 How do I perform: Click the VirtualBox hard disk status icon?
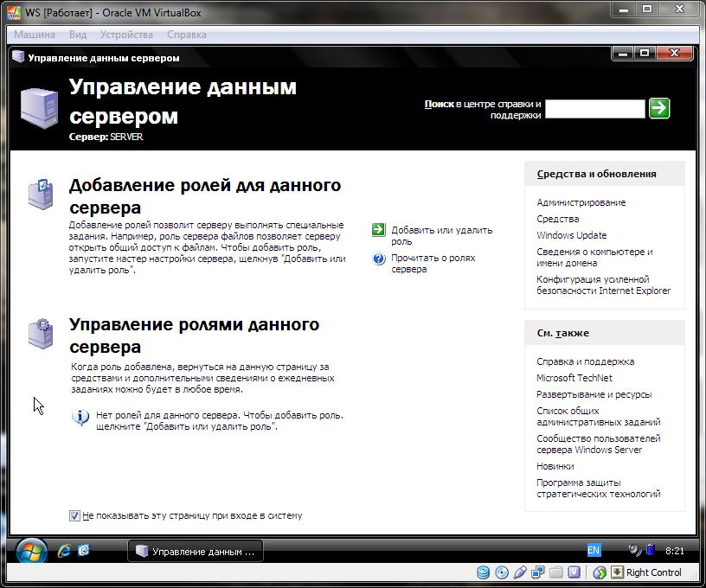pyautogui.click(x=483, y=572)
